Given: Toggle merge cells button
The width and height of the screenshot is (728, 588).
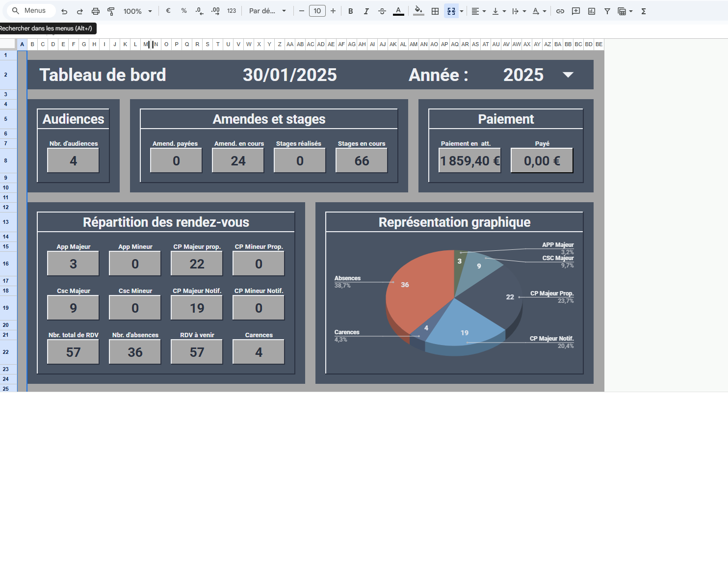Looking at the screenshot, I should pos(451,11).
